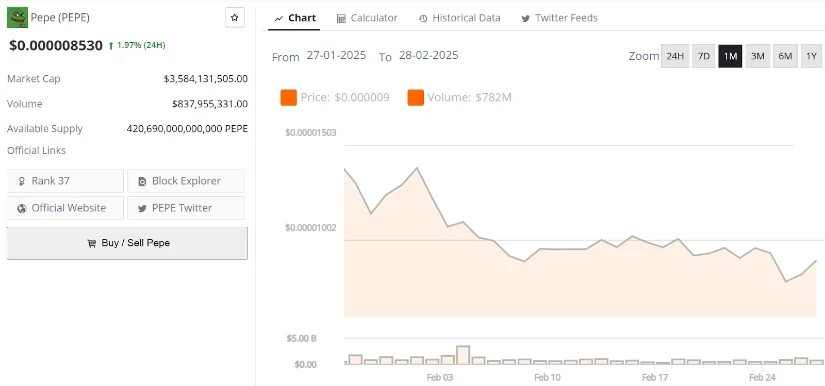Select the 1Y zoom range
This screenshot has height=386, width=825.
click(811, 56)
